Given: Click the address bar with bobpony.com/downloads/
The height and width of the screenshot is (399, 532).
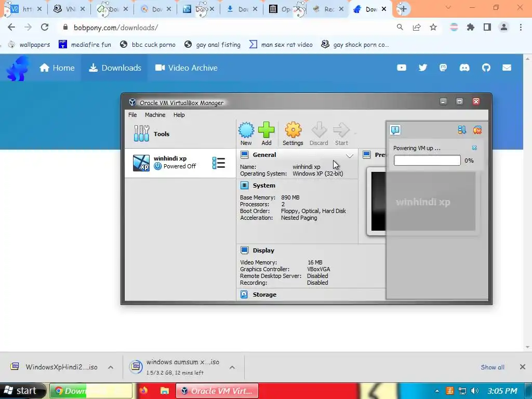Looking at the screenshot, I should 224,28.
